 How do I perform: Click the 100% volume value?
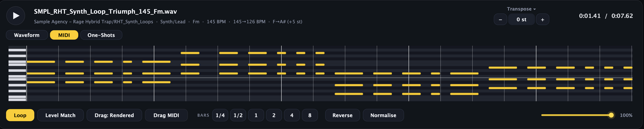pyautogui.click(x=626, y=115)
